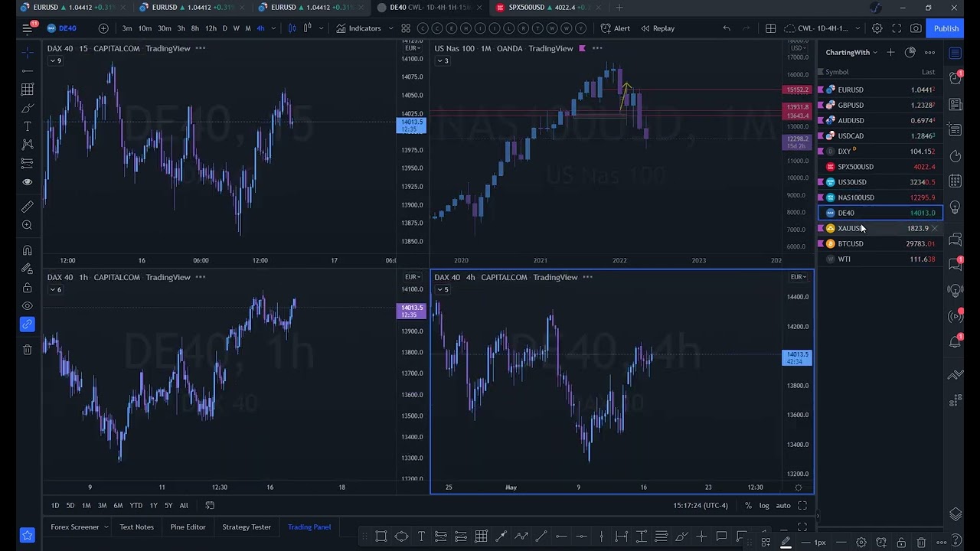Open the USD currency dropdown on Nas 100 chart

(x=799, y=48)
